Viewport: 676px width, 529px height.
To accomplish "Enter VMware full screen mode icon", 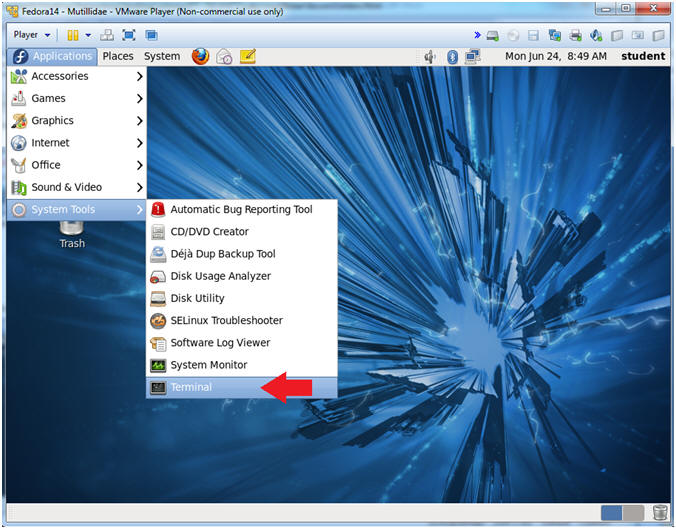I will 129,35.
